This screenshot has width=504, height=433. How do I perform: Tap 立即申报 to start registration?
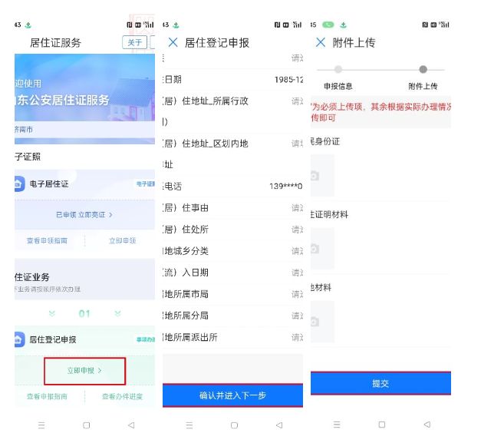click(84, 371)
